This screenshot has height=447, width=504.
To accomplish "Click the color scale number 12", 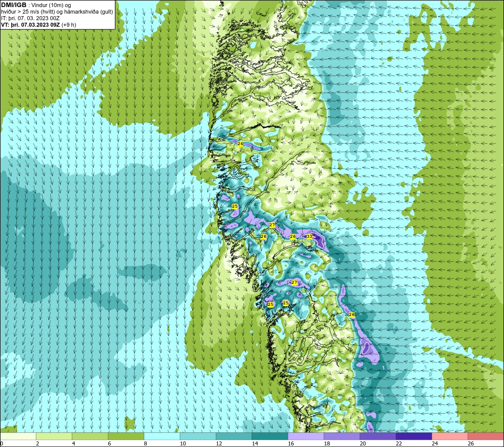I will pyautogui.click(x=219, y=443).
